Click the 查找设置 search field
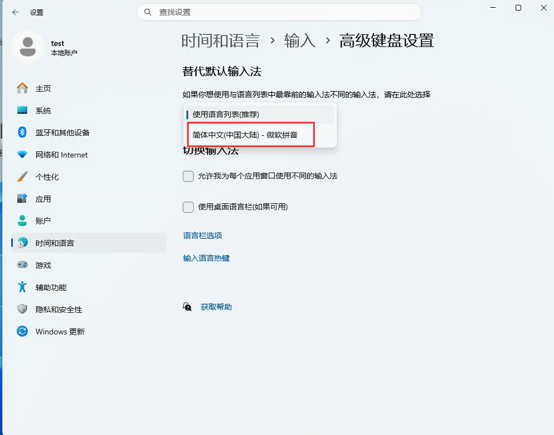The width and height of the screenshot is (554, 435). [279, 12]
